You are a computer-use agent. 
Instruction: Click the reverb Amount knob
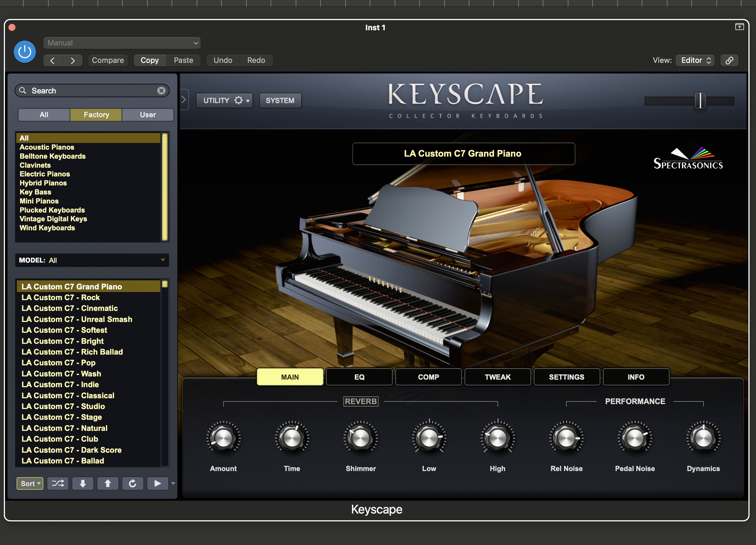coord(223,438)
